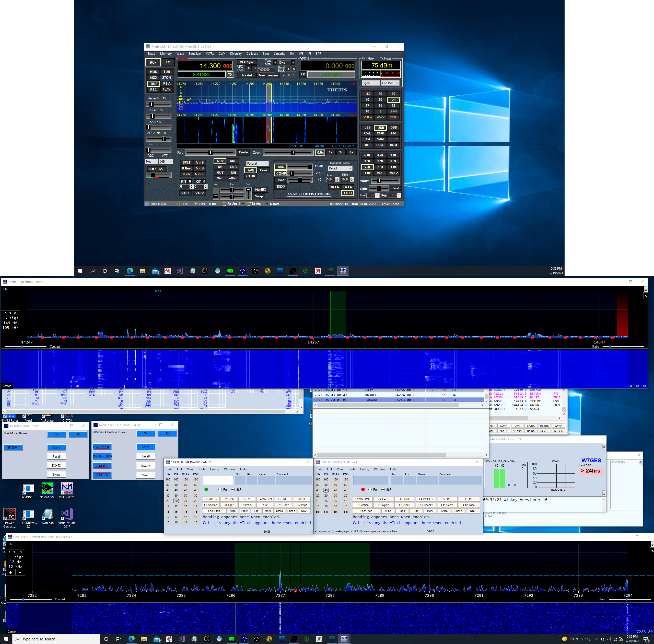Screen dimensions: 654x644
Task: Increase RIT offset value stepper
Action: [x=191, y=186]
